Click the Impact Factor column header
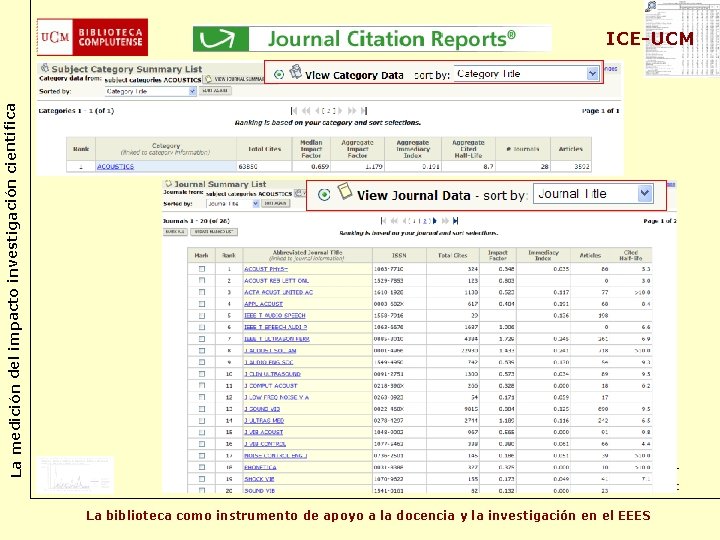The width and height of the screenshot is (720, 540). pyautogui.click(x=498, y=255)
